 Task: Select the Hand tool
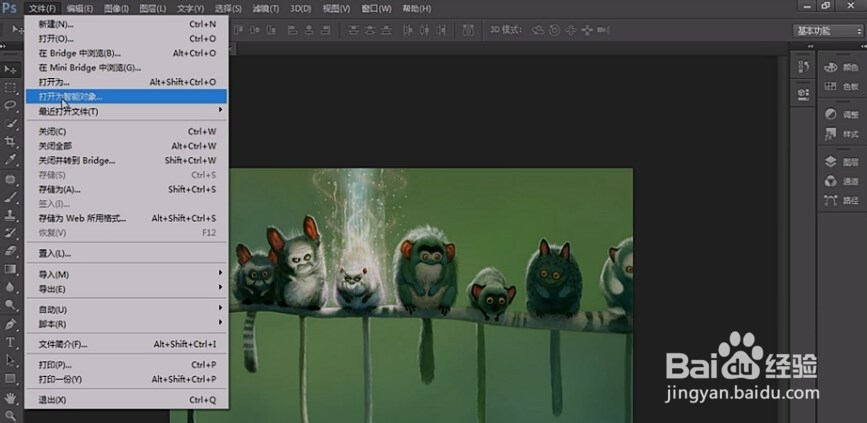pos(10,398)
